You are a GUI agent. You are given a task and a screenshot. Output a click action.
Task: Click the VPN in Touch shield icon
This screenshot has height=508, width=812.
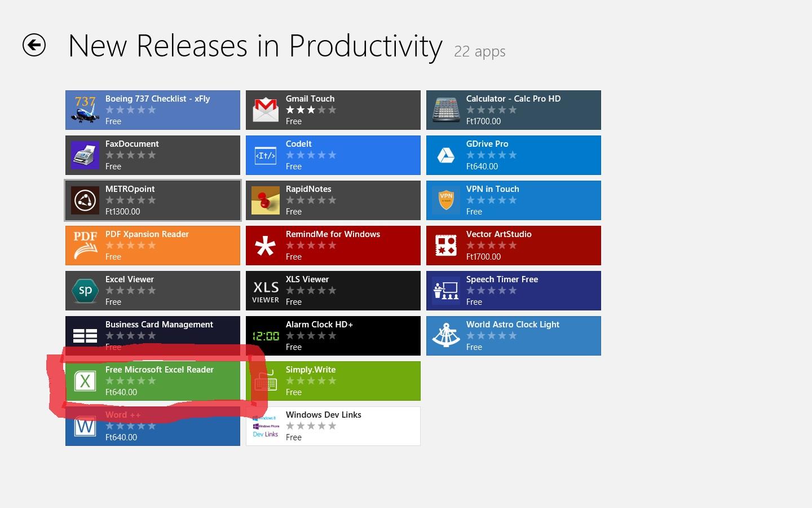point(446,200)
